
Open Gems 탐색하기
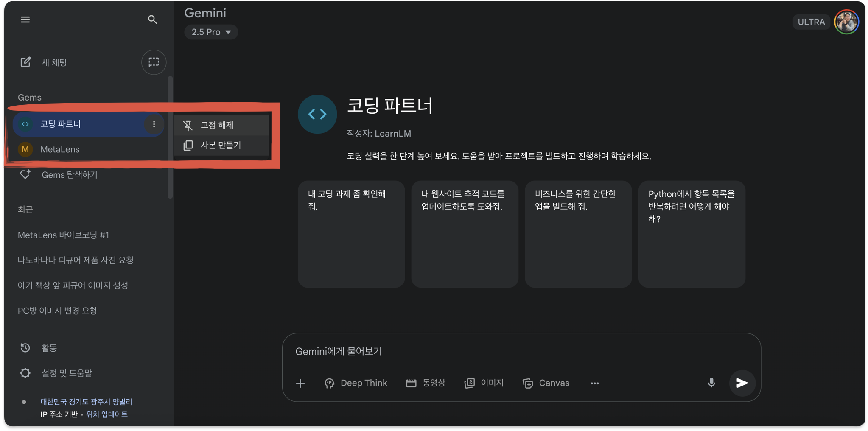coord(88,174)
